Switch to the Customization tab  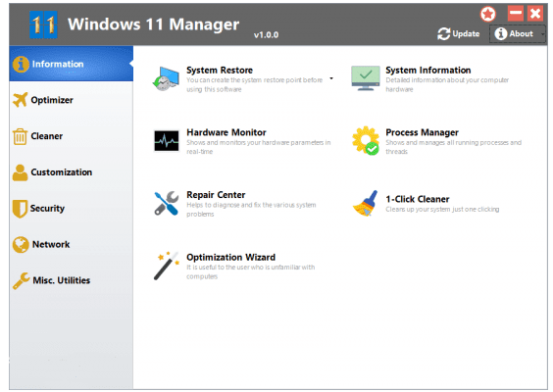pos(72,172)
